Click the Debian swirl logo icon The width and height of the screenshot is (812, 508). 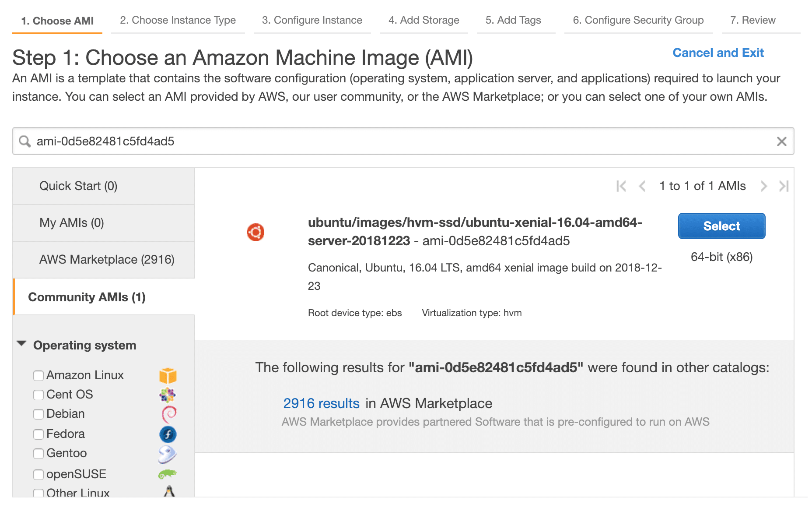click(168, 414)
